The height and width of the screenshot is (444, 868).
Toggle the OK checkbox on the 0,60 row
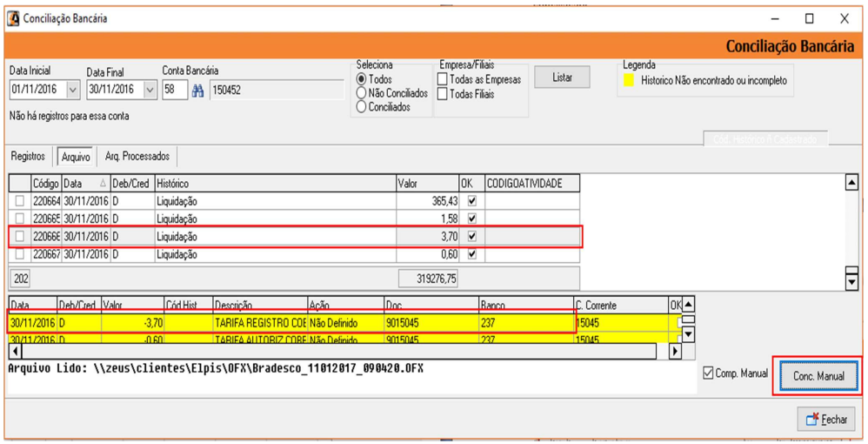tap(471, 254)
